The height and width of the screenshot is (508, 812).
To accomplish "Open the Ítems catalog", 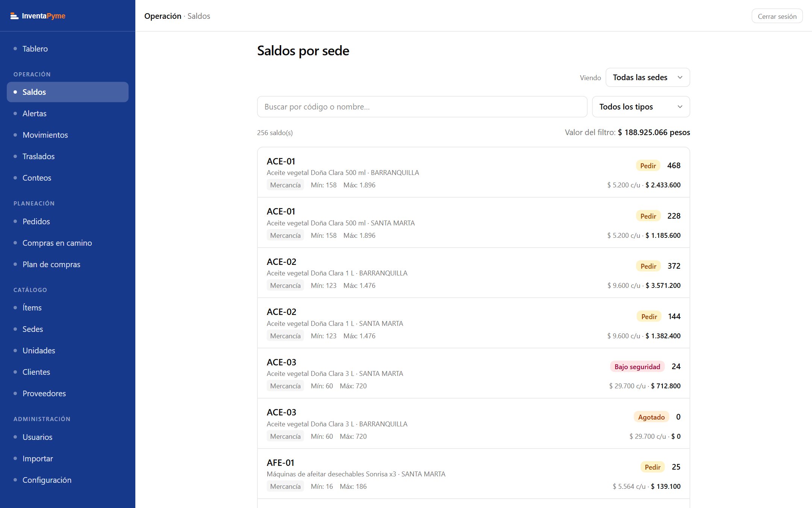I will coord(68,308).
